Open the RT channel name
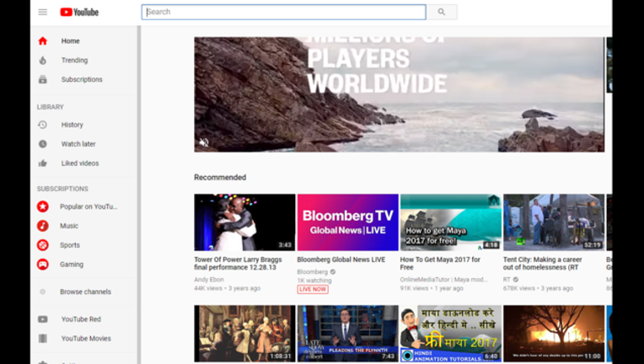 click(x=507, y=280)
